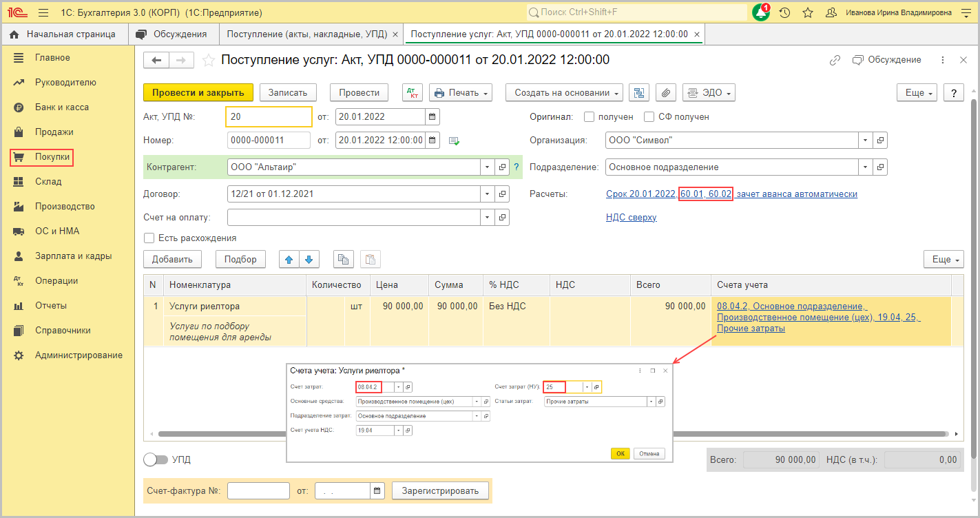Copy rows to clipboard icon
Viewport: 980px width, 518px height.
343,260
